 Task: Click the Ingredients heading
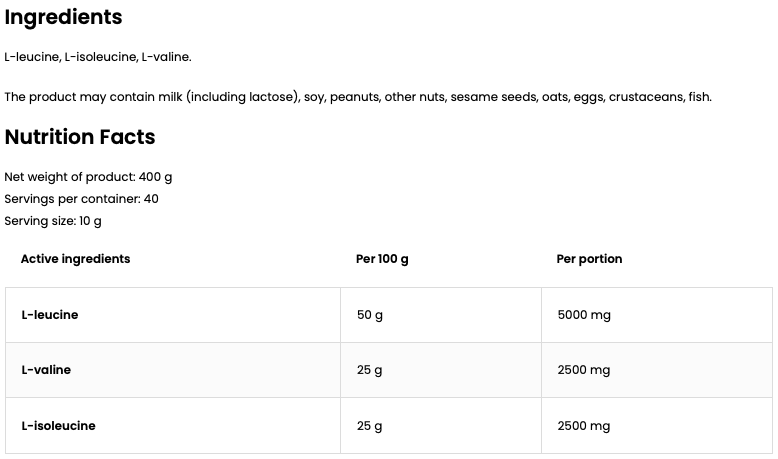[63, 17]
